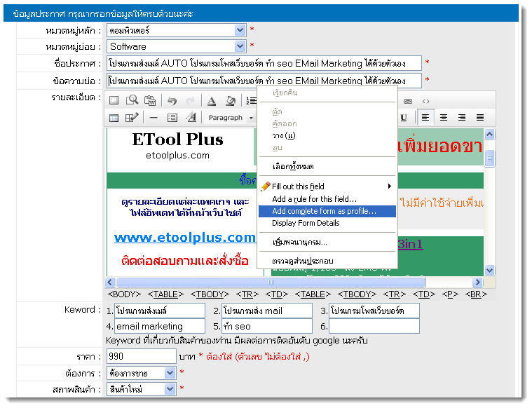The image size is (532, 408).
Task: Click the find/preview magnifier icon in editor toolbar
Action: tap(132, 101)
